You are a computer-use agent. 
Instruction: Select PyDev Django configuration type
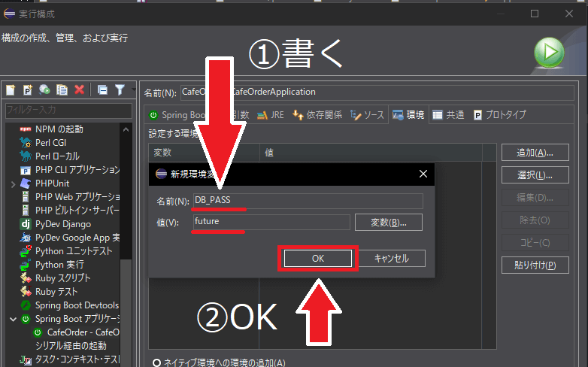pyautogui.click(x=63, y=224)
